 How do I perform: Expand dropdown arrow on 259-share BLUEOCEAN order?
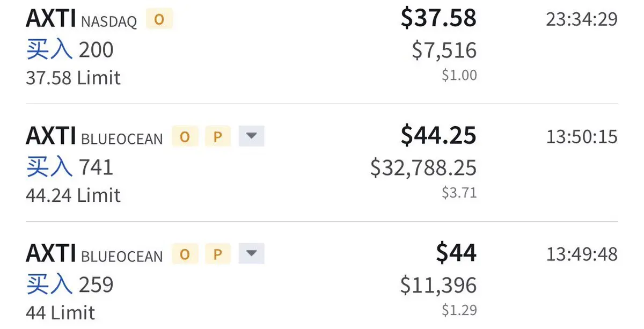coord(251,254)
